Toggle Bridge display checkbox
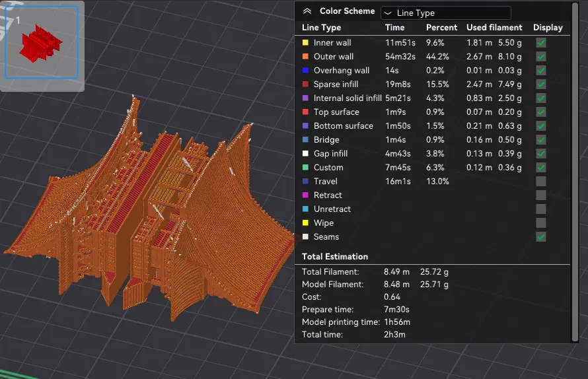The image size is (588, 379). tap(541, 139)
